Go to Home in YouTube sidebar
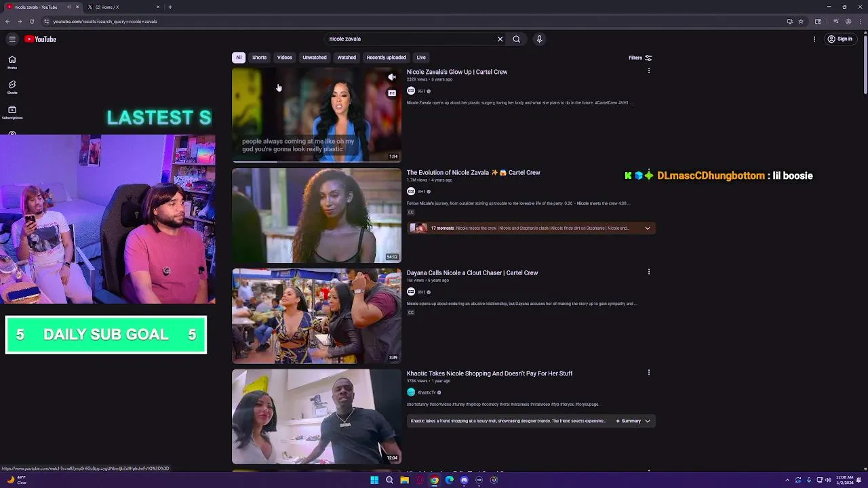Screen dimensions: 868x488 point(12,62)
